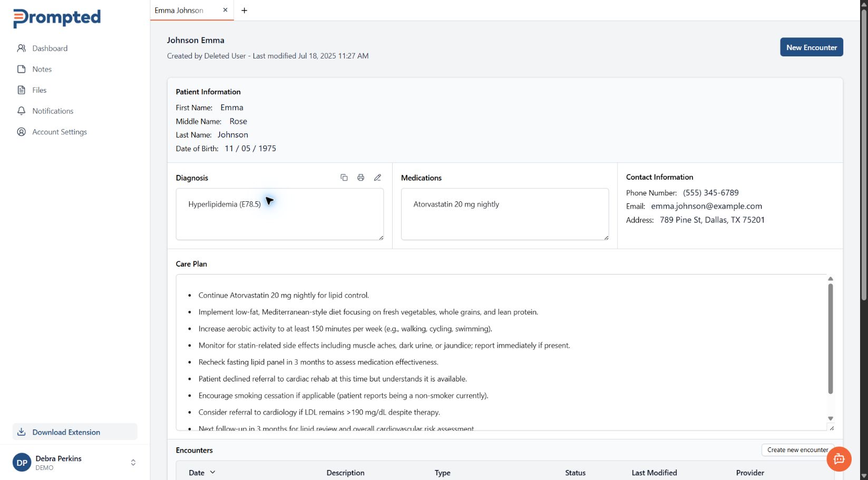This screenshot has height=480, width=868.
Task: Click the Diagnosis box resize handle
Action: pyautogui.click(x=381, y=238)
